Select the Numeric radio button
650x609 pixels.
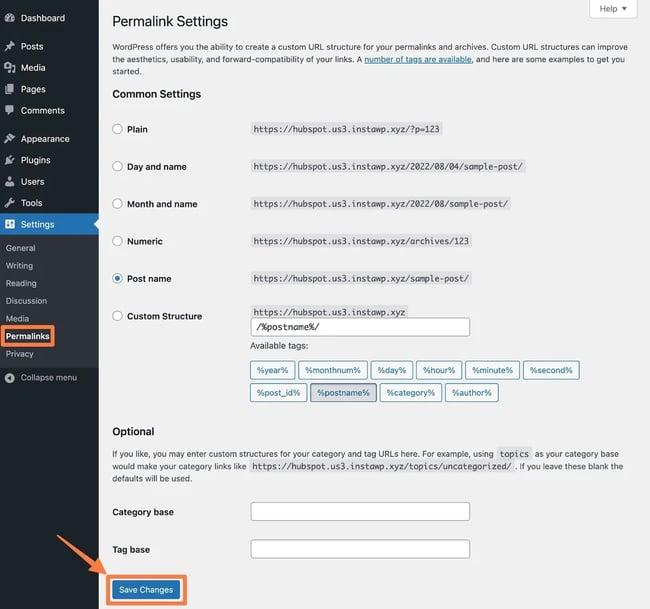pyautogui.click(x=117, y=241)
